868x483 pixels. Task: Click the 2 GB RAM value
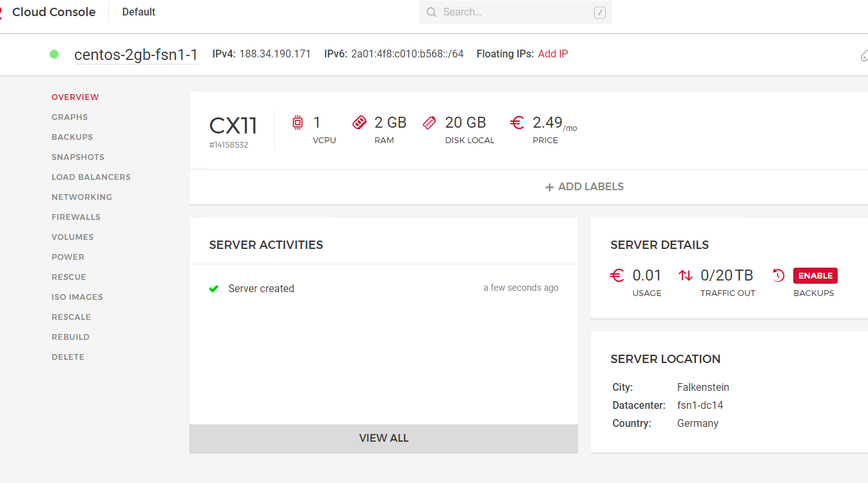pos(391,123)
